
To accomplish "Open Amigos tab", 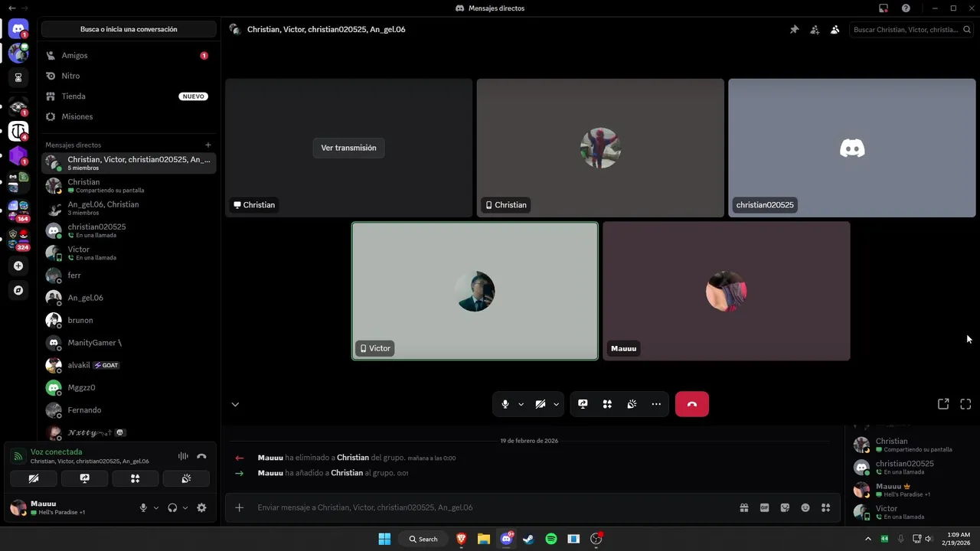I will click(x=129, y=55).
